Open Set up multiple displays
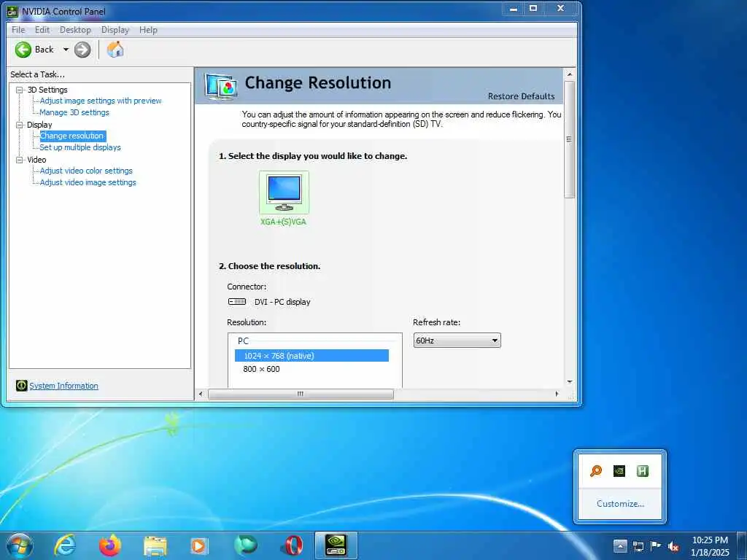 coord(80,147)
